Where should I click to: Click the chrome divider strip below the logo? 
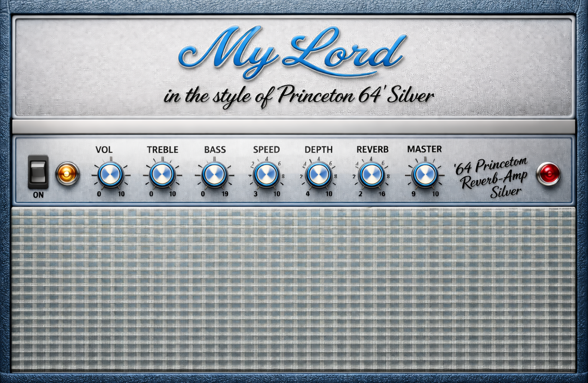click(x=293, y=126)
